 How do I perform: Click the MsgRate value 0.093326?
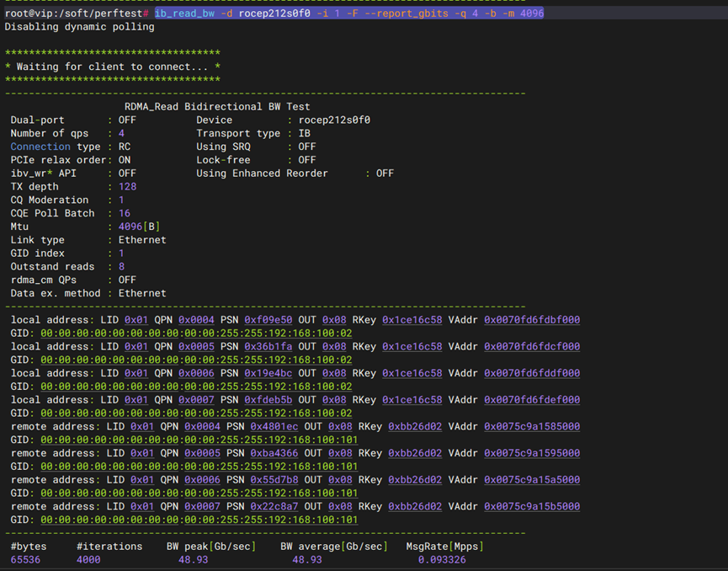[x=442, y=560]
